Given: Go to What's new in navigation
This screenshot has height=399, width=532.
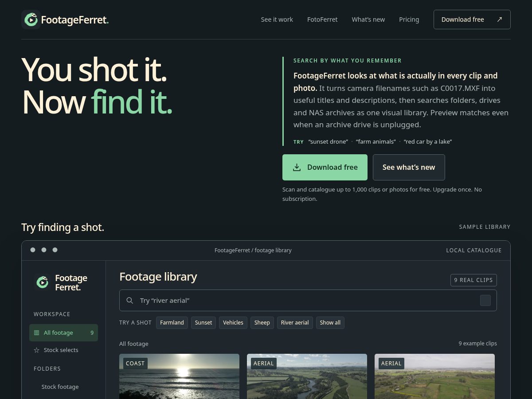Looking at the screenshot, I should coord(368,20).
